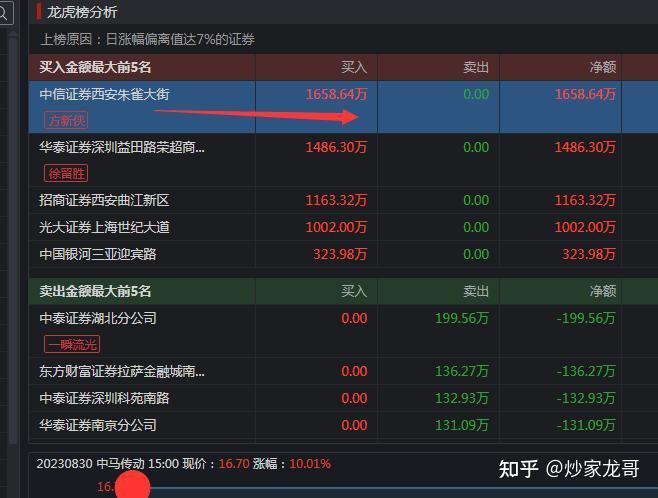Select row 华泰证券深圳益田路荣超商...

[x=343, y=160]
